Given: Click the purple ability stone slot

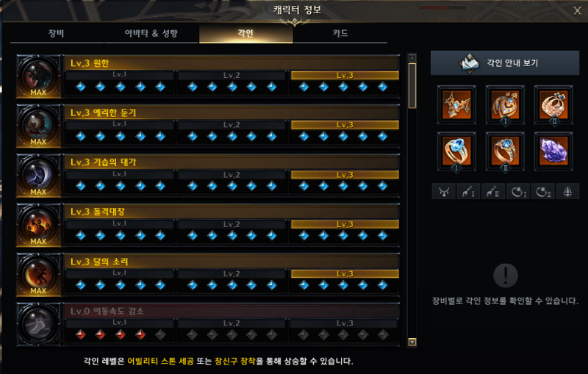Looking at the screenshot, I should click(x=553, y=151).
